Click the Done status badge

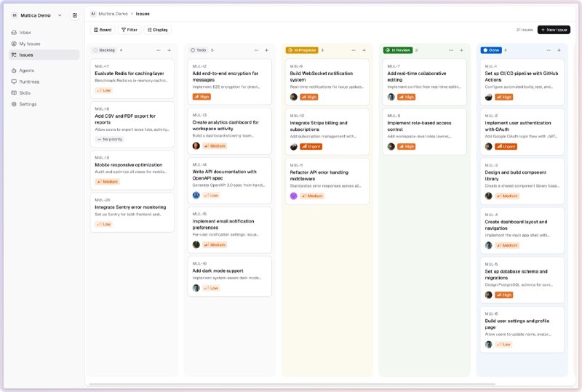(x=491, y=50)
